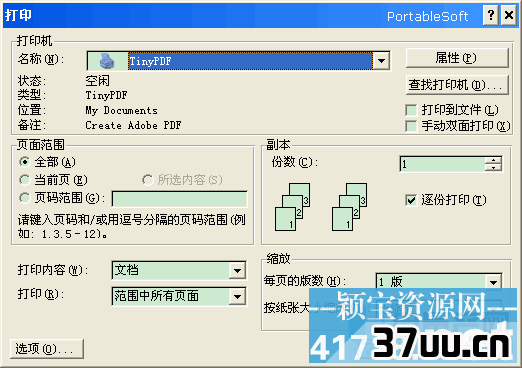Screen dimensions: 522x368
Task: Select the 页码范围(G) radio button
Action: click(25, 198)
